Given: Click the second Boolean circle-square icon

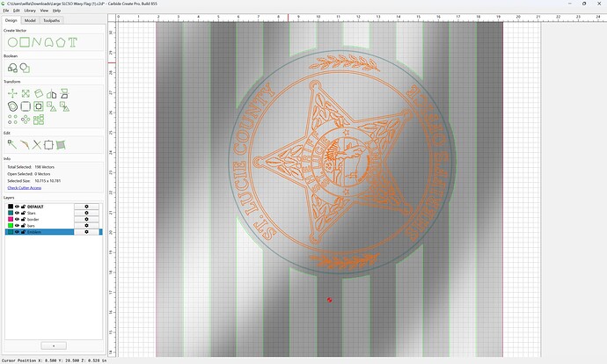Looking at the screenshot, I should coord(25,68).
